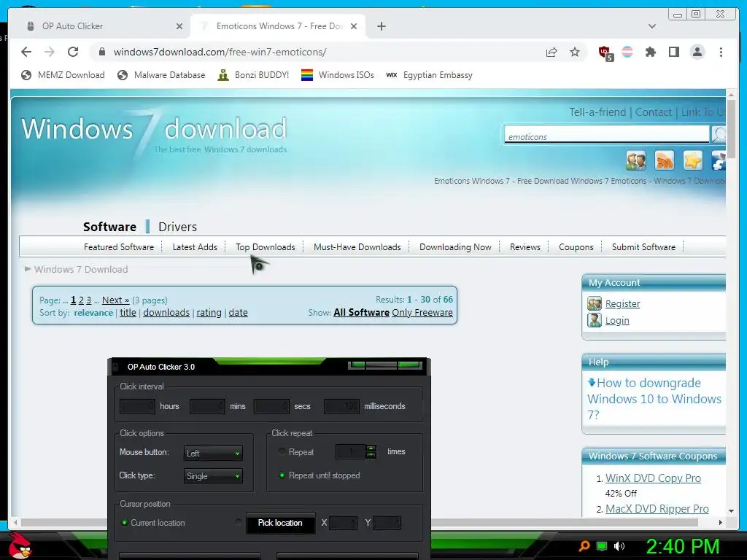The width and height of the screenshot is (747, 560).
Task: Bookmark this page with star icon
Action: (x=575, y=52)
